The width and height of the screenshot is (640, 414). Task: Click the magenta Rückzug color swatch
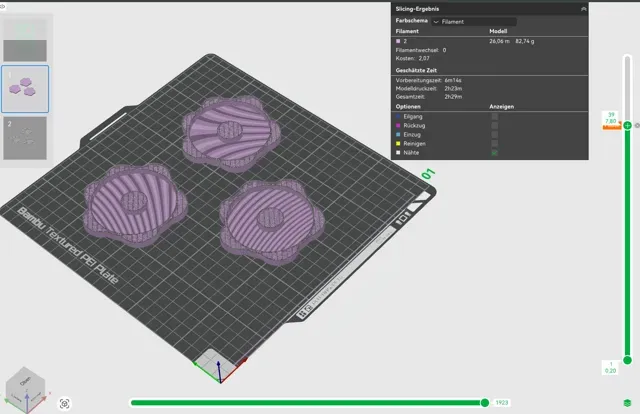[x=398, y=125]
